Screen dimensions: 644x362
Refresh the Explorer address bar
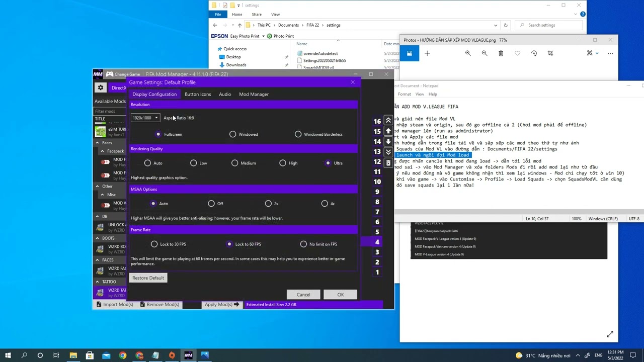(506, 25)
